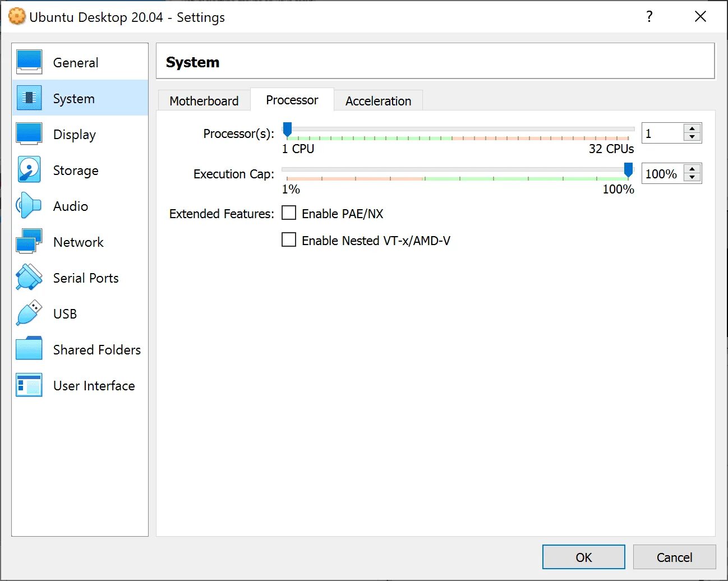Enable Nested VT-x/AMD-V checkbox
The height and width of the screenshot is (581, 728).
click(x=289, y=240)
